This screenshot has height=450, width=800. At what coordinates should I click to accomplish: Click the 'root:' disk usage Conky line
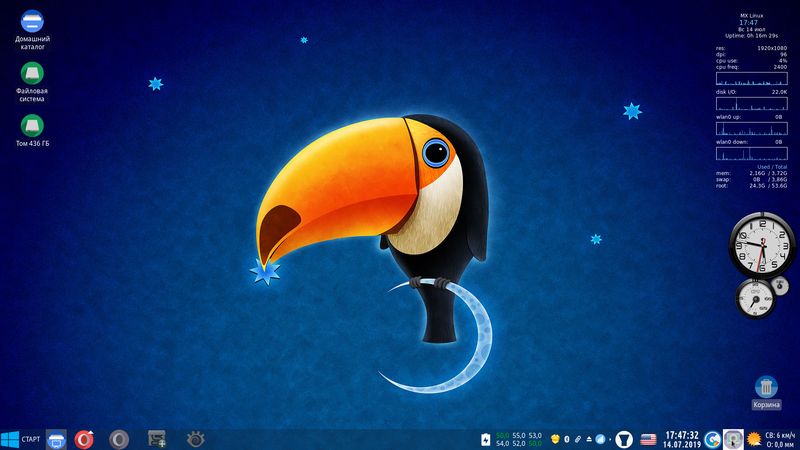tap(752, 186)
